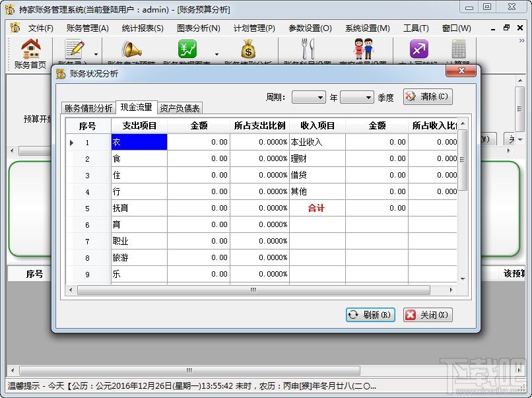Viewport: 532px width, 398px height.
Task: Open the 参数设置(O) menu
Action: tap(310, 28)
